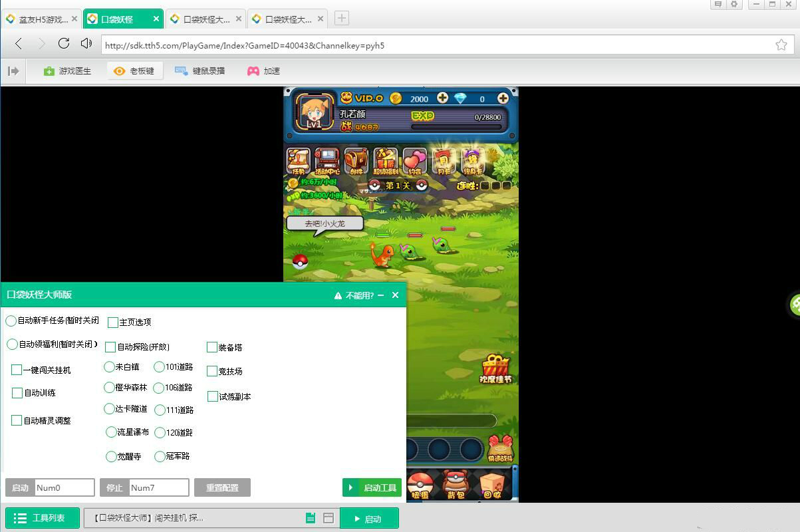This screenshot has height=532, width=800.
Task: Select 流星瀑布 radio button
Action: point(111,432)
